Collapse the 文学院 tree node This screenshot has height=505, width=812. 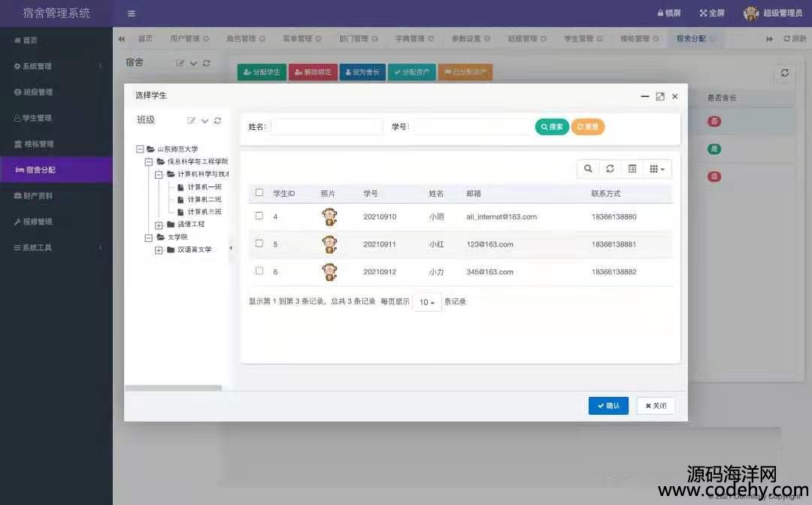[x=149, y=237]
